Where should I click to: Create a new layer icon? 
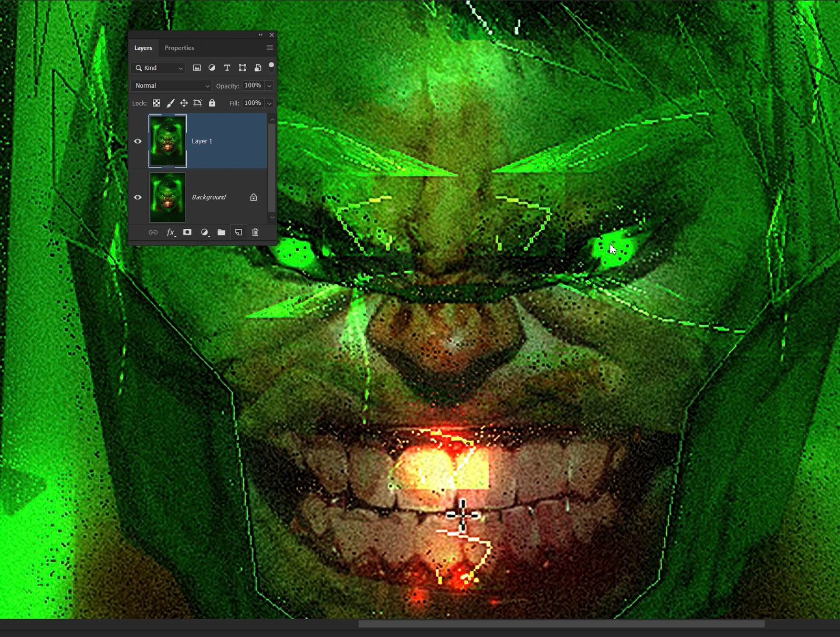(239, 232)
